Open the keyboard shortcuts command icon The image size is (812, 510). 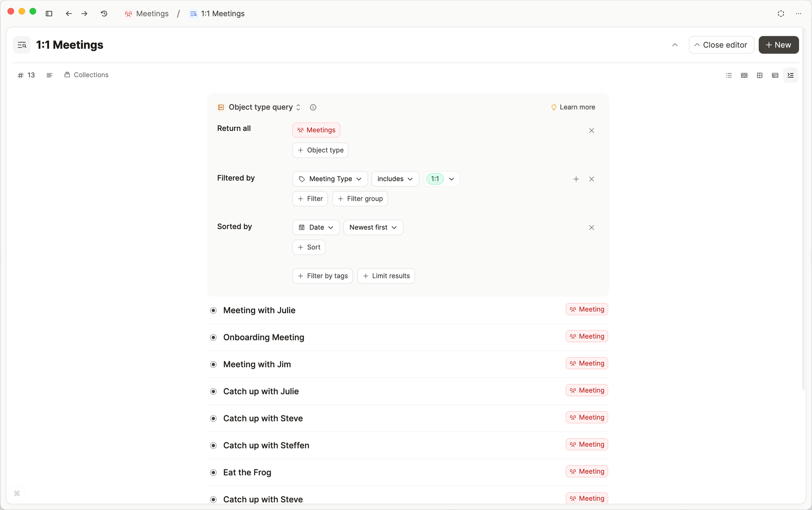pos(17,494)
